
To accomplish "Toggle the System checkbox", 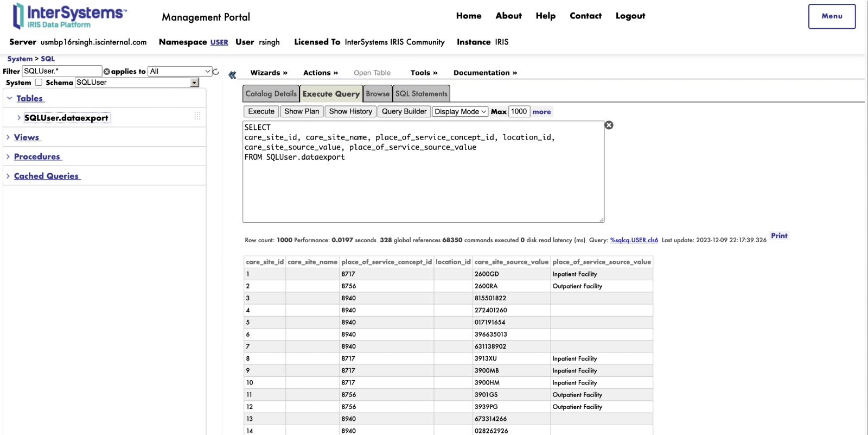I will [39, 83].
